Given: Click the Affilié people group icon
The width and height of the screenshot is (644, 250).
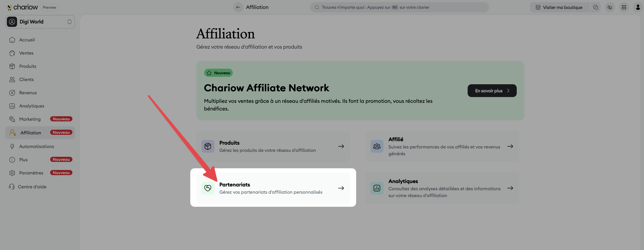Looking at the screenshot, I should pyautogui.click(x=377, y=146).
